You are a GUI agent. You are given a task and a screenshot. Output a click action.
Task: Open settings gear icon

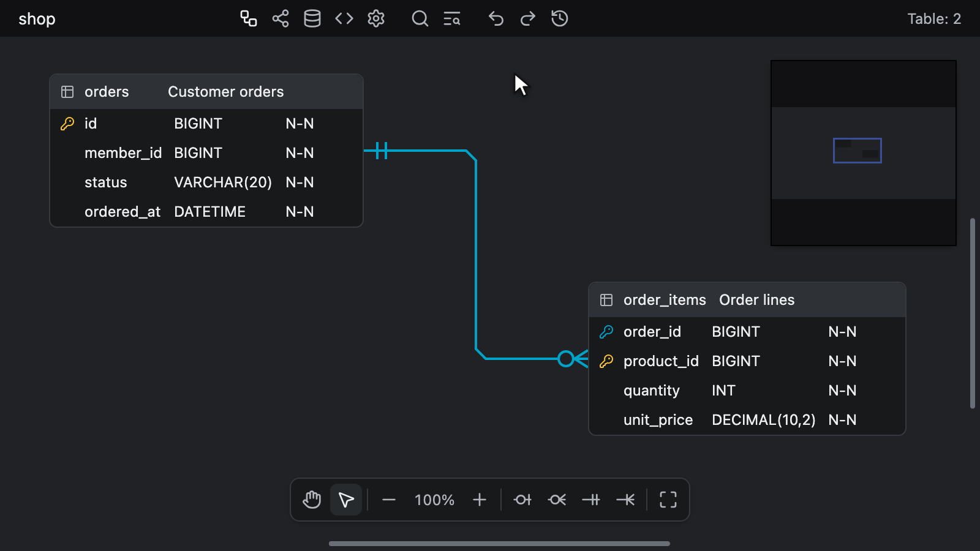click(376, 18)
